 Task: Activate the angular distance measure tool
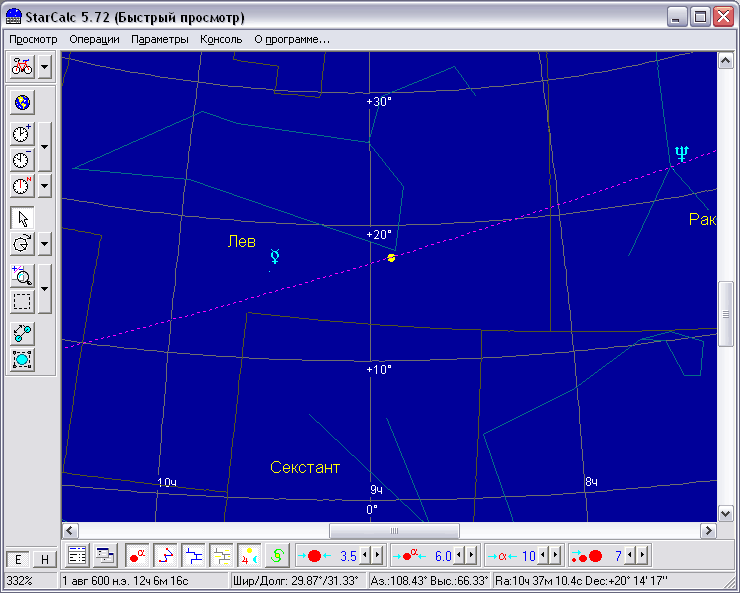22,334
